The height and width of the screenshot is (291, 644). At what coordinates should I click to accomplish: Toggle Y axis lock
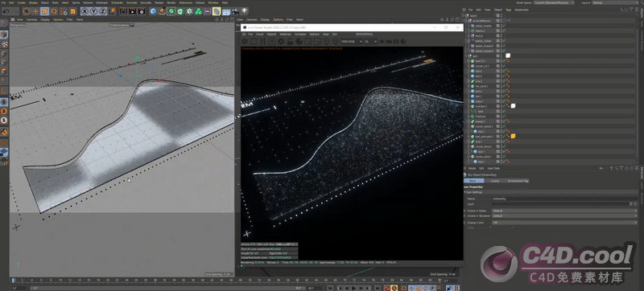[93, 11]
